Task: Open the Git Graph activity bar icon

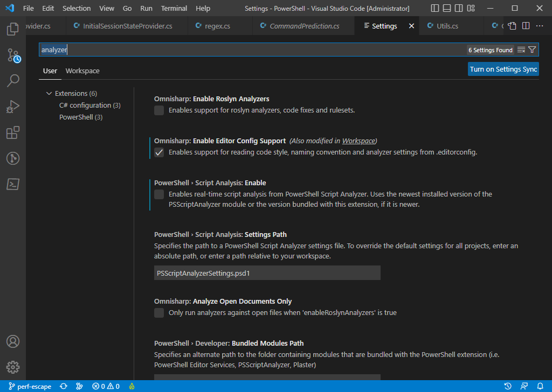Action: point(13,158)
